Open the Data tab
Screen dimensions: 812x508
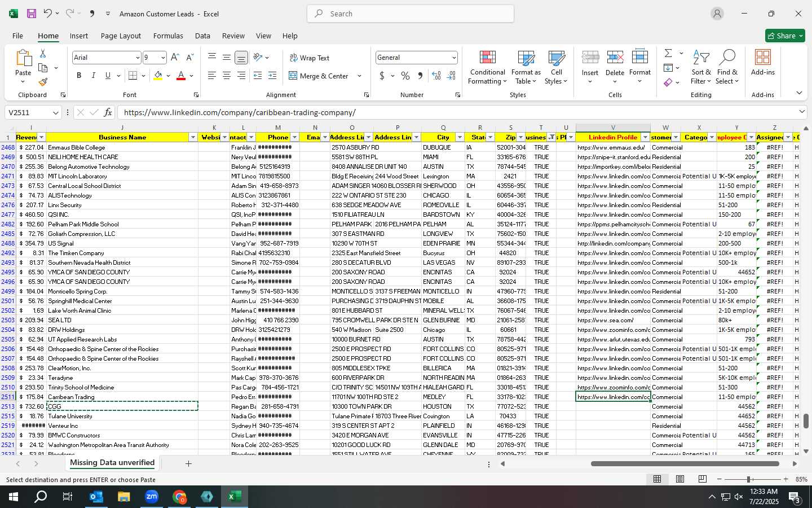202,36
